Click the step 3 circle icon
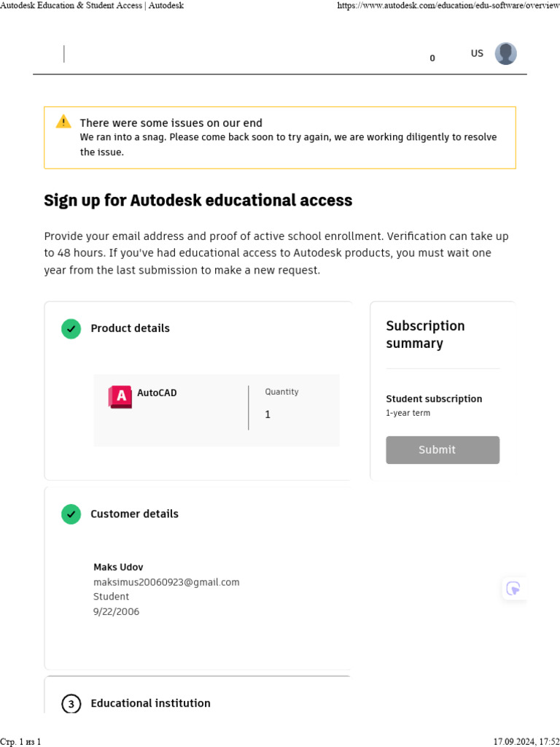Screen dimensions: 560x747 click(71, 704)
